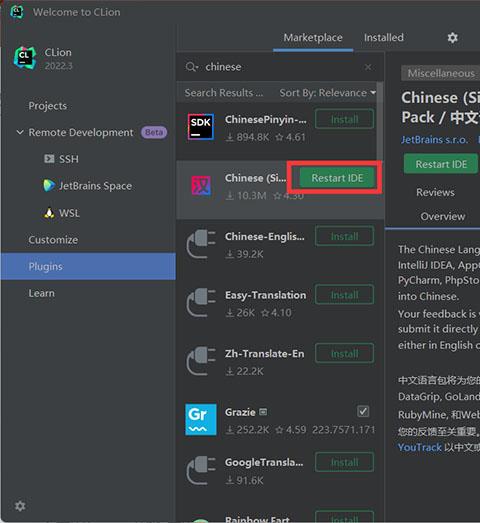Collapse the Remote Development tree node
The height and width of the screenshot is (523, 480).
click(20, 132)
